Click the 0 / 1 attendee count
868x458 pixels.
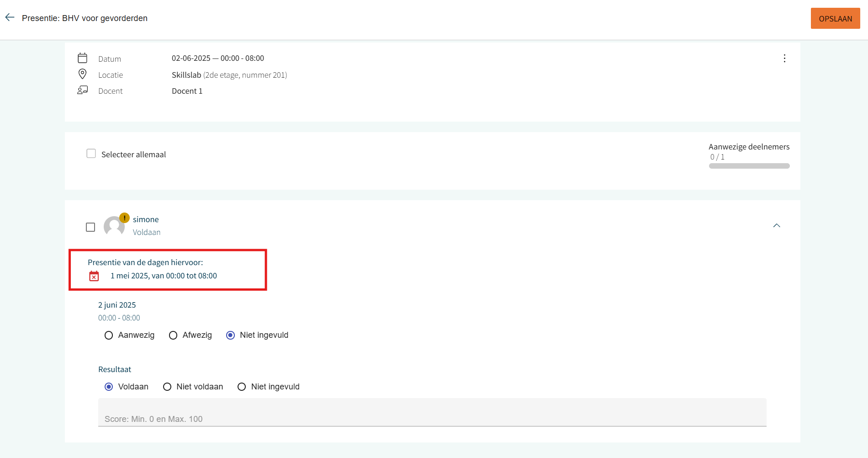[717, 157]
